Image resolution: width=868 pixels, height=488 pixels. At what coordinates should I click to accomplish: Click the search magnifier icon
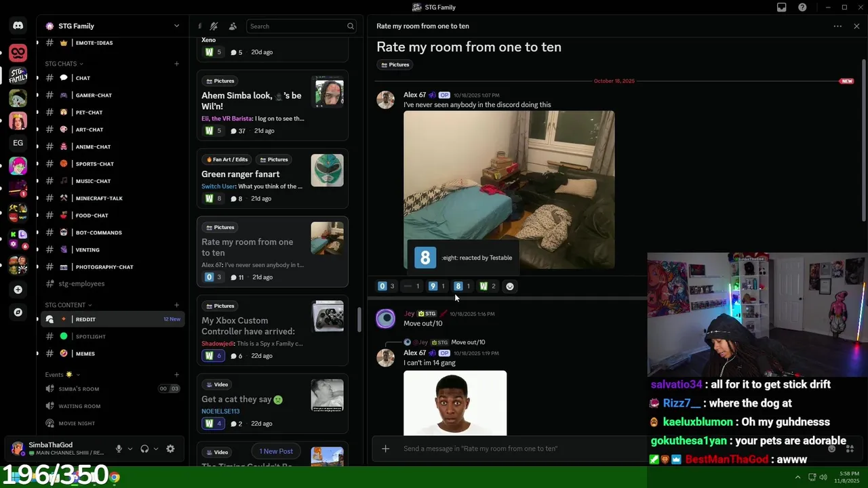[351, 26]
